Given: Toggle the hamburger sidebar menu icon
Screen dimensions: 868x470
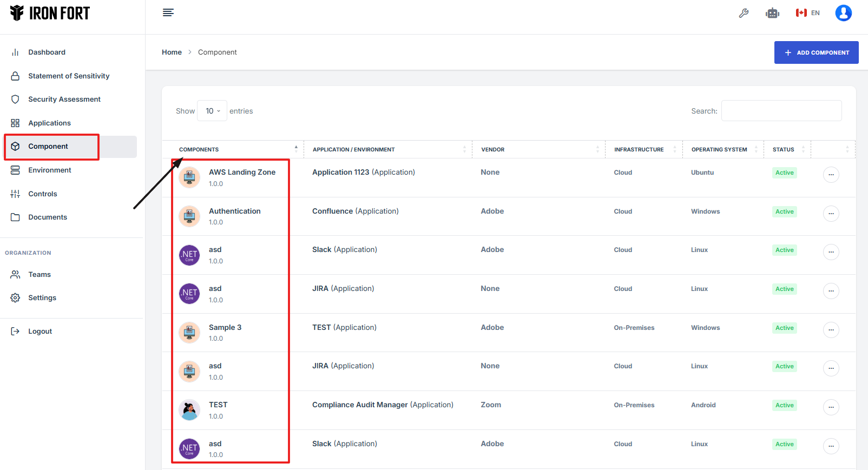Looking at the screenshot, I should [168, 13].
